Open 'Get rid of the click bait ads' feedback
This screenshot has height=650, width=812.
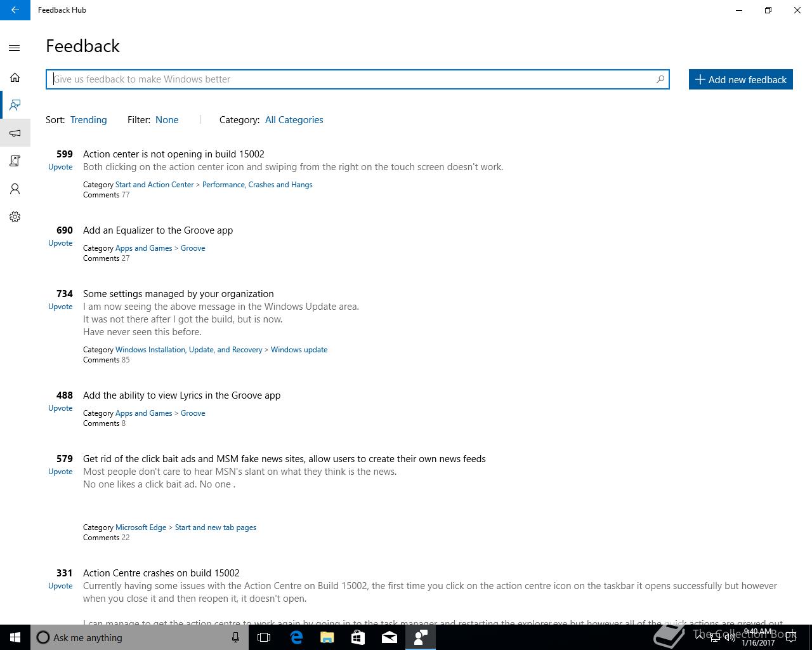pyautogui.click(x=284, y=459)
